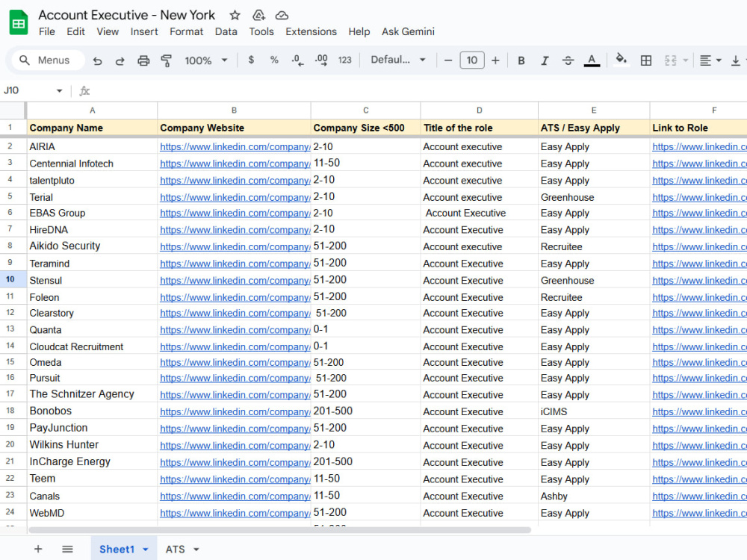Open more number formats 123
747x560 pixels.
(x=345, y=60)
